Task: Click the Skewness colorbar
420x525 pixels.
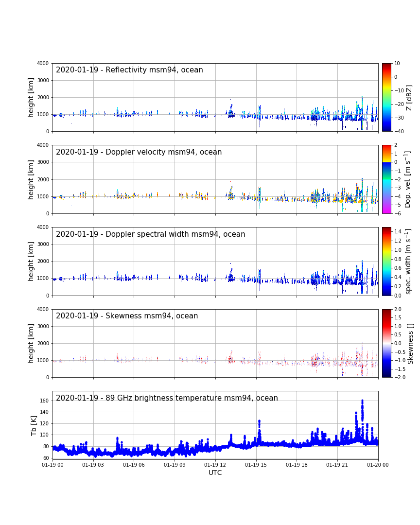Action: pyautogui.click(x=386, y=343)
